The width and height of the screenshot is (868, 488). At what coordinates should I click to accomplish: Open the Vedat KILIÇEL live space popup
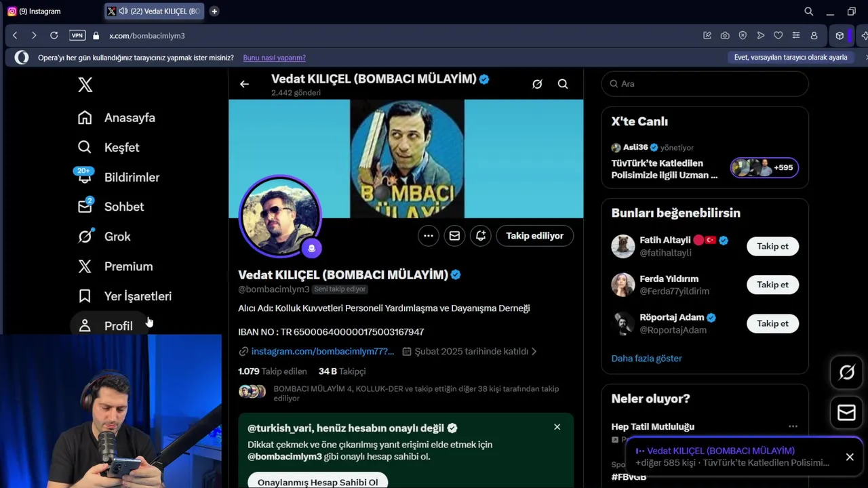pyautogui.click(x=732, y=457)
